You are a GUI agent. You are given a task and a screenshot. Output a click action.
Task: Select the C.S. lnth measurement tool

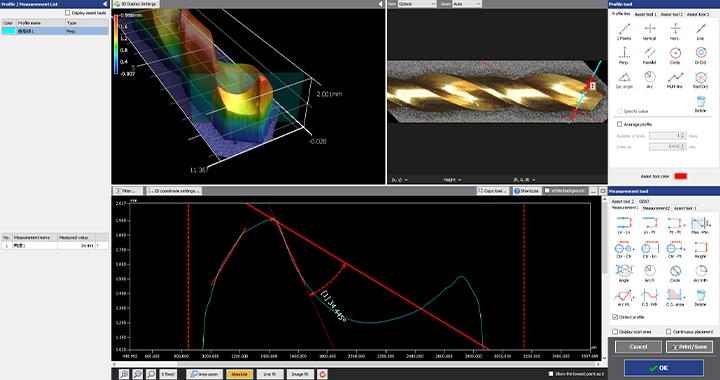(649, 297)
